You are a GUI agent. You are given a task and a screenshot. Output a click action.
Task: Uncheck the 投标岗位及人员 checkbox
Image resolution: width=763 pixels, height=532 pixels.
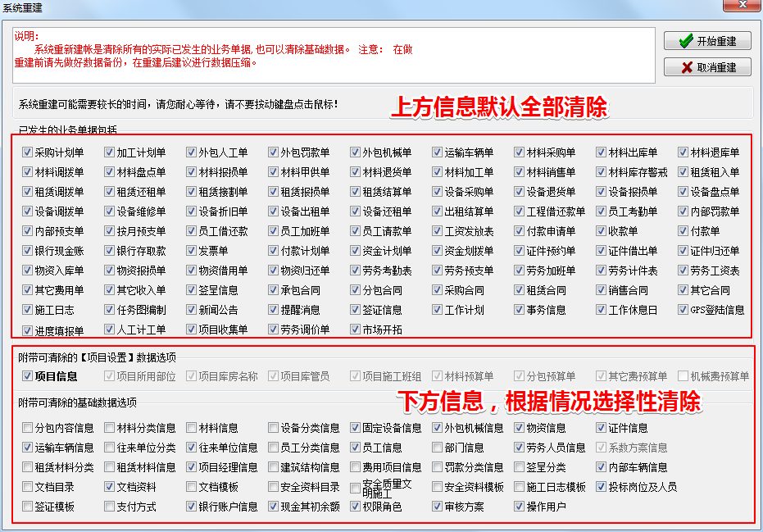click(x=602, y=487)
